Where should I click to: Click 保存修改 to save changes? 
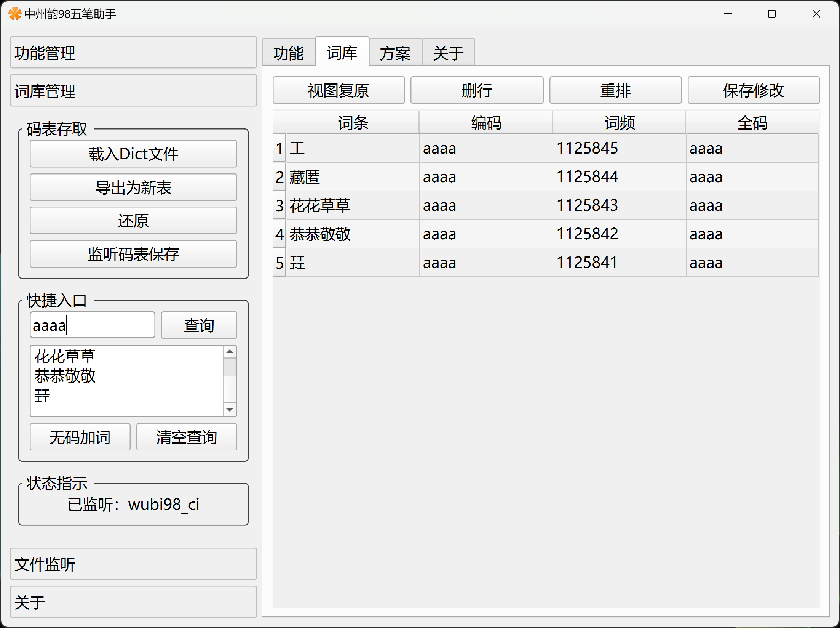pyautogui.click(x=753, y=90)
